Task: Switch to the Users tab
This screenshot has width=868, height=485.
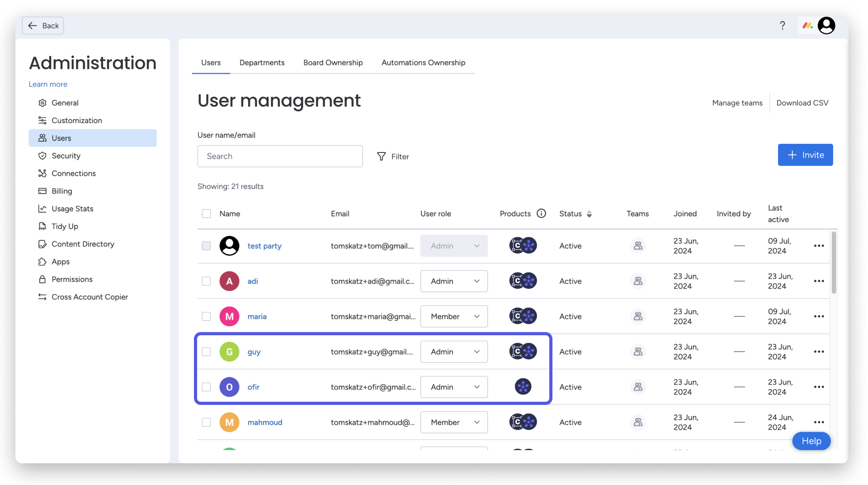Action: pos(211,62)
